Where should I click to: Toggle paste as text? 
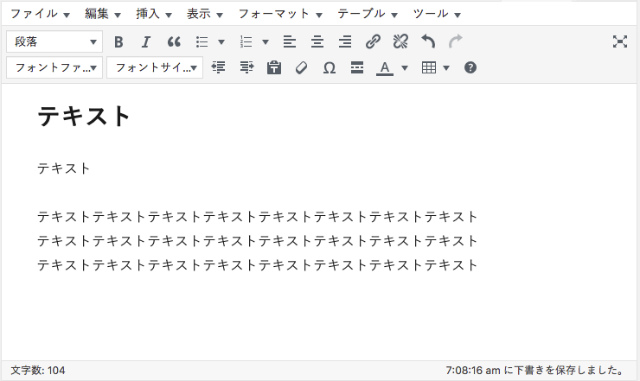[274, 67]
